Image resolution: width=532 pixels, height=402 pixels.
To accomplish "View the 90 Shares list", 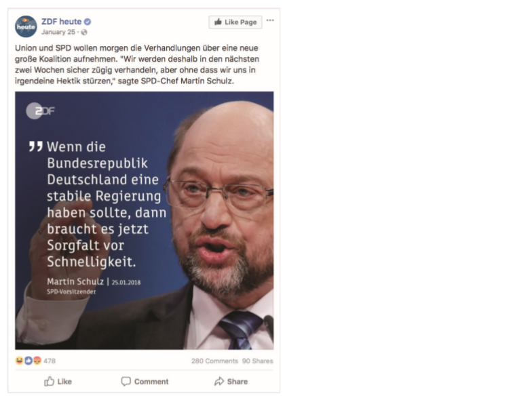I will pos(258,361).
